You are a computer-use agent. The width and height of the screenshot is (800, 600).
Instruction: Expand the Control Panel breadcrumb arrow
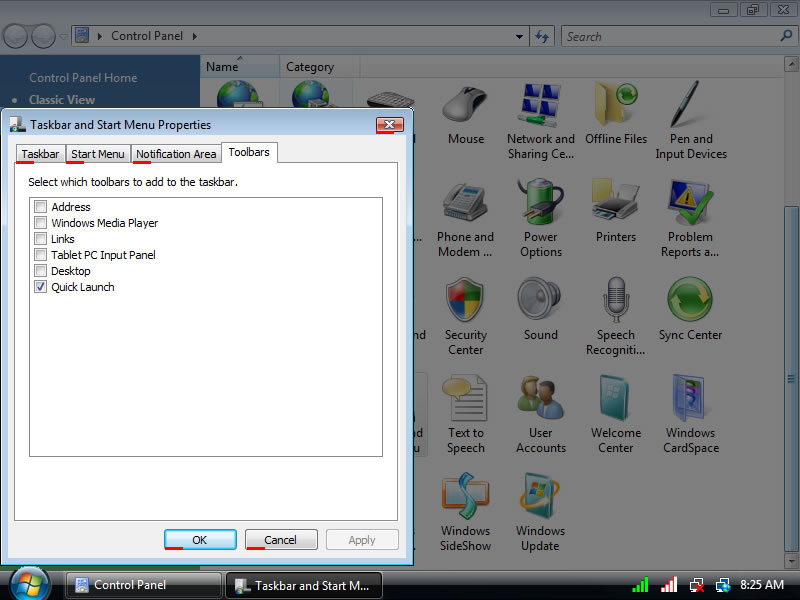(193, 36)
